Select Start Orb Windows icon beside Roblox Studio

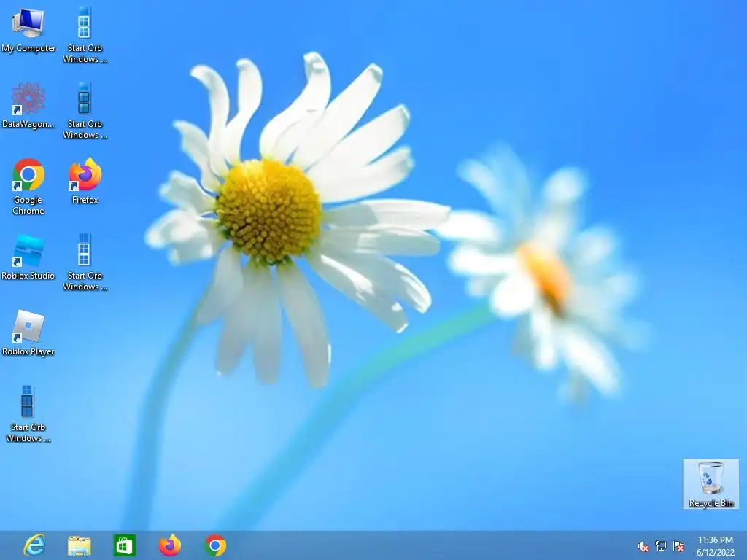85,262
